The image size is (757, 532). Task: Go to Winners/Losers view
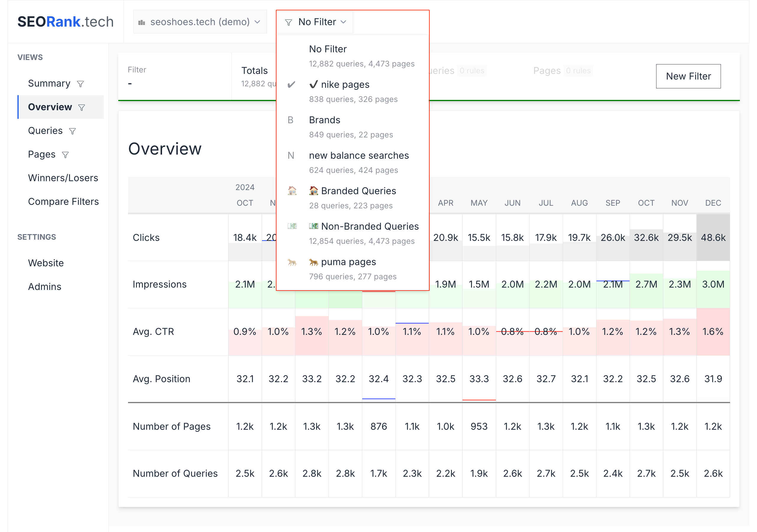(63, 178)
